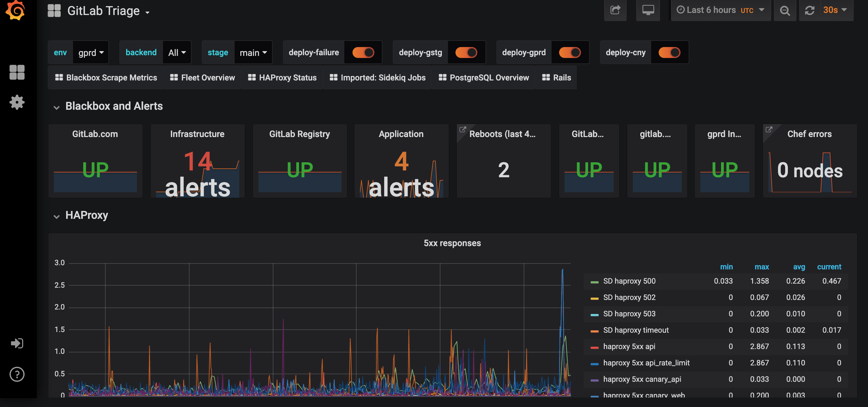Viewport: 868px width, 407px height.
Task: Open the PostgreSQL Overview dashboard link
Action: (484, 78)
